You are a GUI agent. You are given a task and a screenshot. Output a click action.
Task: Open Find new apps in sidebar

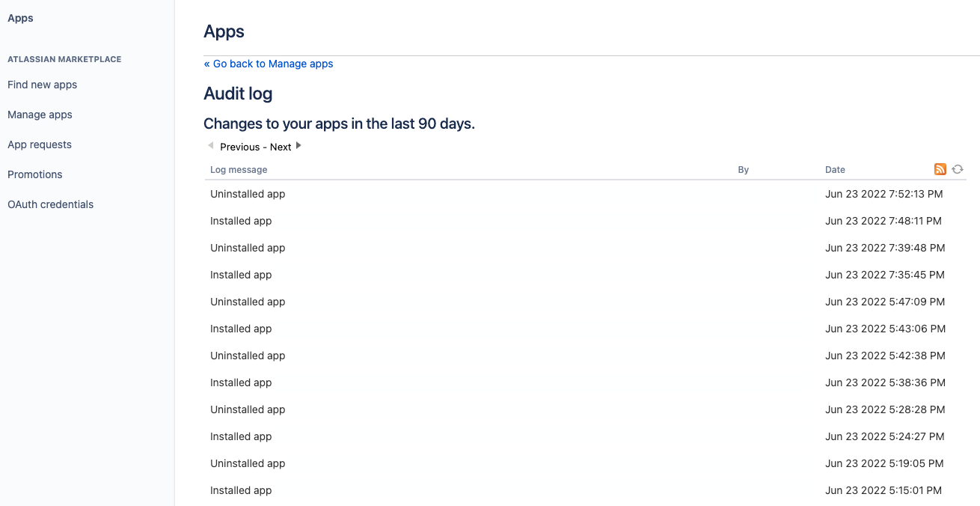[42, 85]
